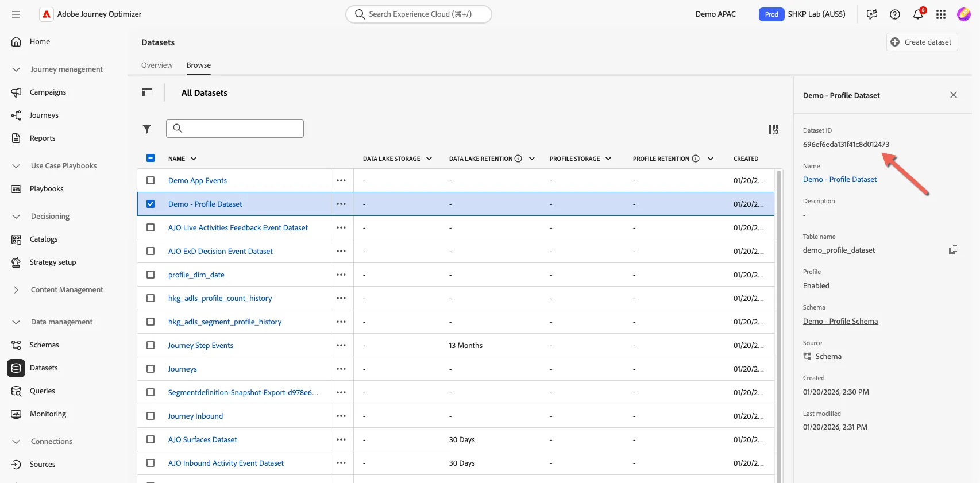980x483 pixels.
Task: Open the Demo - Profile Schema link
Action: (x=840, y=321)
